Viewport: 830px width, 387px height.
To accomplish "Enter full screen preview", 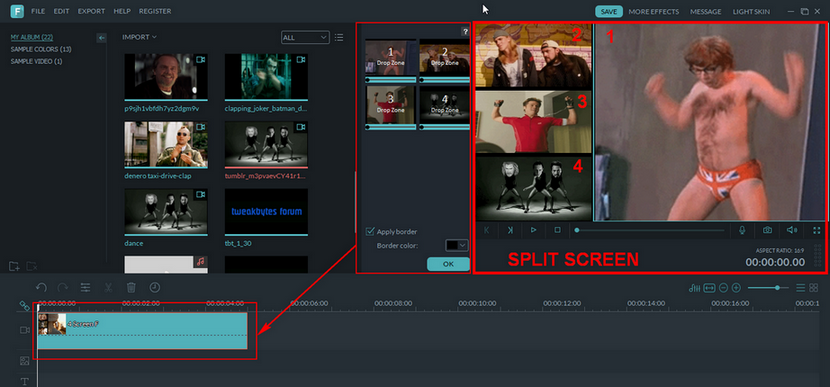I will point(817,230).
